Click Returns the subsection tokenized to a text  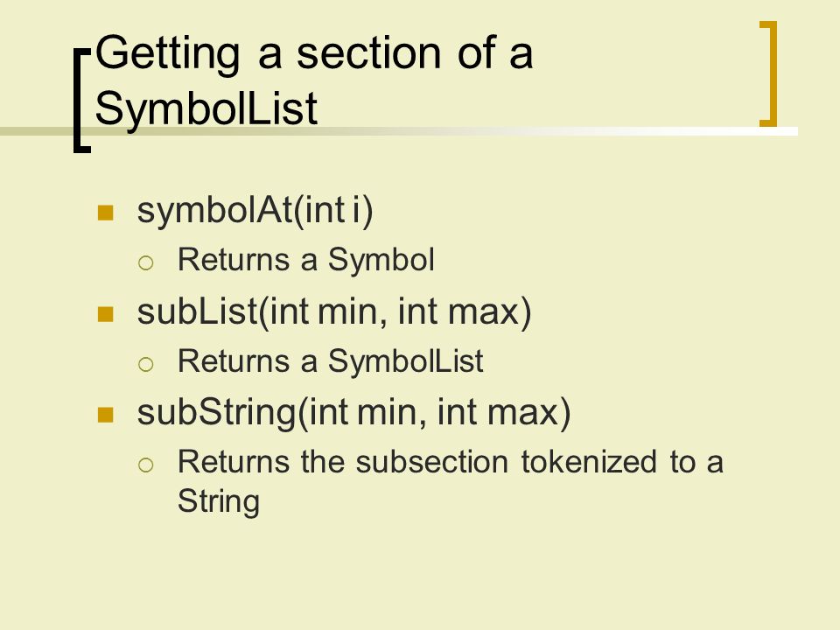point(451,462)
